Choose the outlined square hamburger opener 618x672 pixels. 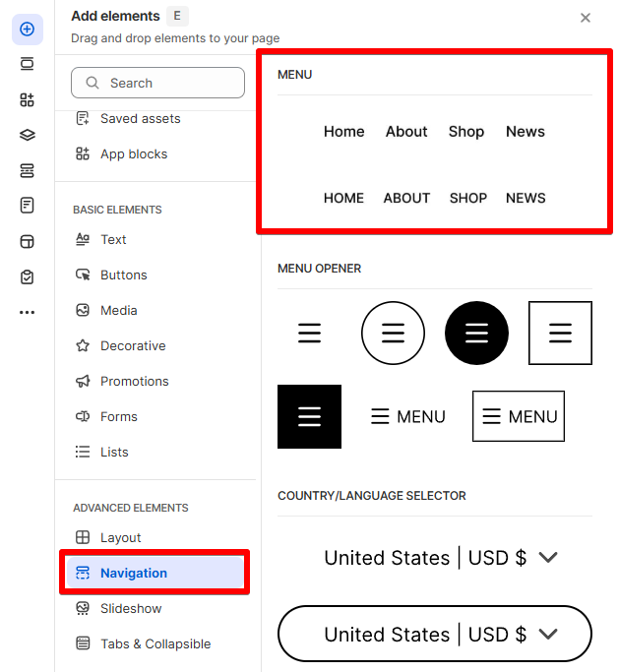point(560,333)
